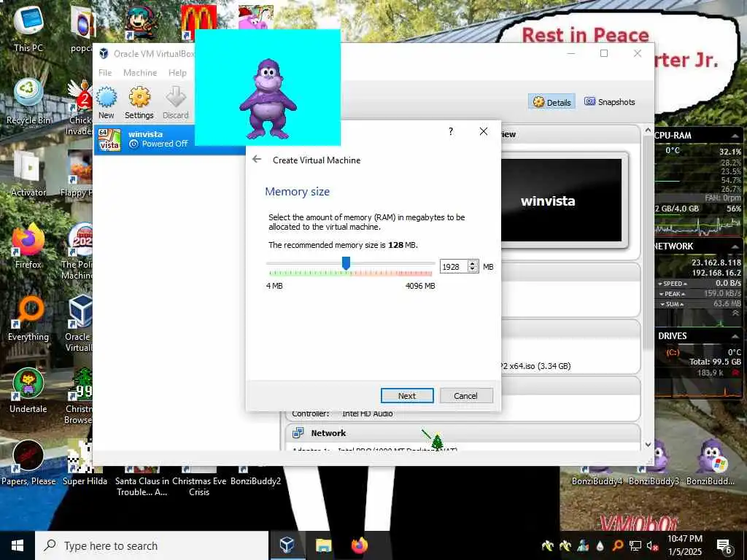Switch to the Snapshots view tab
This screenshot has height=560, width=747.
(x=610, y=102)
